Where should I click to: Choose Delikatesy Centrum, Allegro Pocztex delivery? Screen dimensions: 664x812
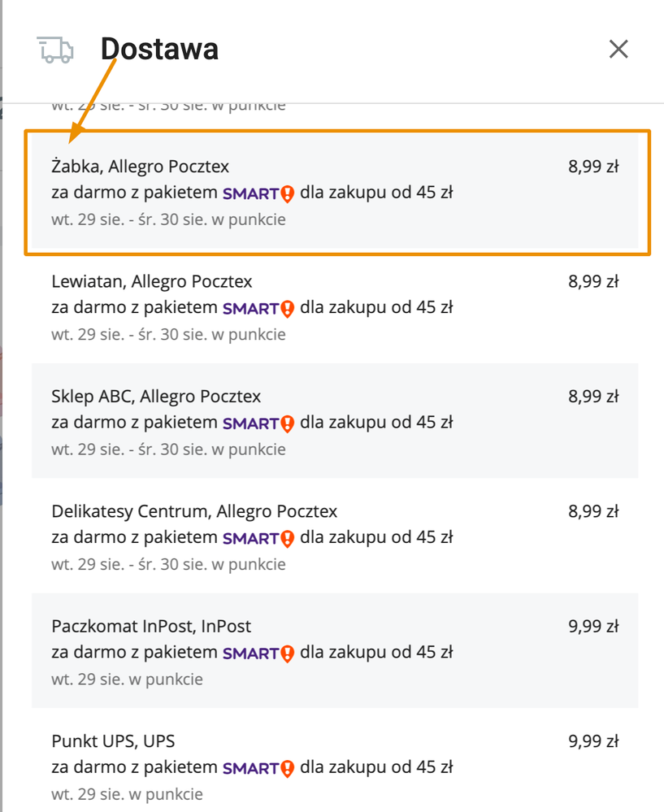335,536
